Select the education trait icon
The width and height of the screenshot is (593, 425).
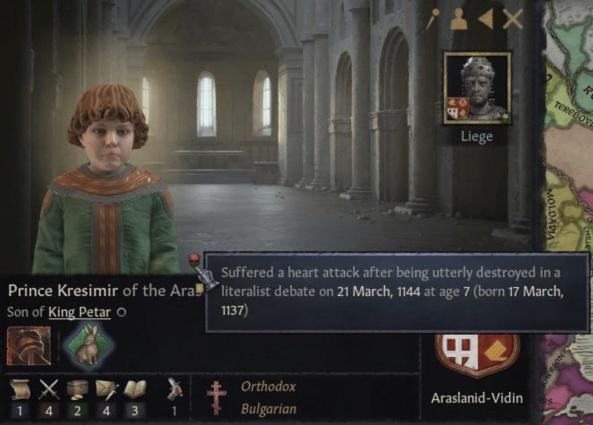(x=29, y=346)
